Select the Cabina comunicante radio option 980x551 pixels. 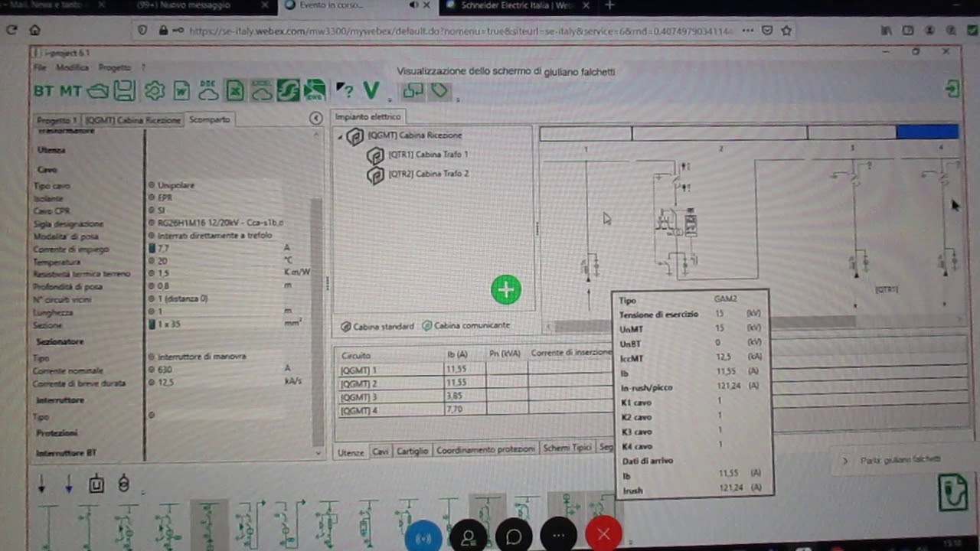[x=465, y=325]
